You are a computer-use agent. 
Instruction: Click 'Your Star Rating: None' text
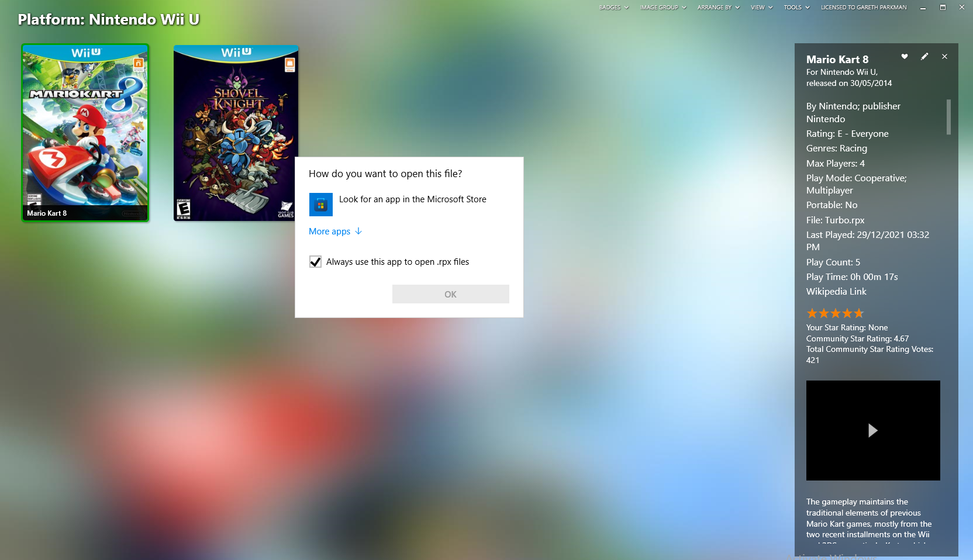(x=847, y=328)
